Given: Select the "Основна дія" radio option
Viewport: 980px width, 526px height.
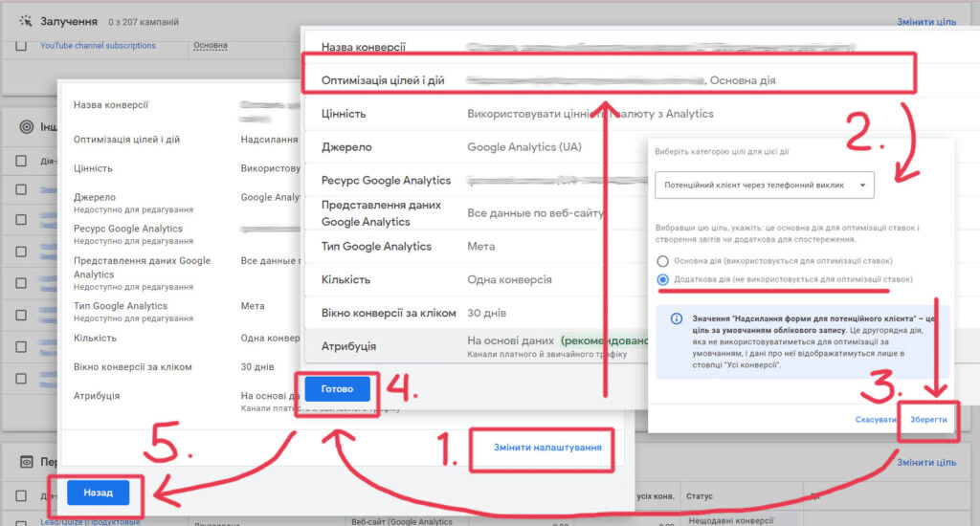Looking at the screenshot, I should [x=660, y=260].
